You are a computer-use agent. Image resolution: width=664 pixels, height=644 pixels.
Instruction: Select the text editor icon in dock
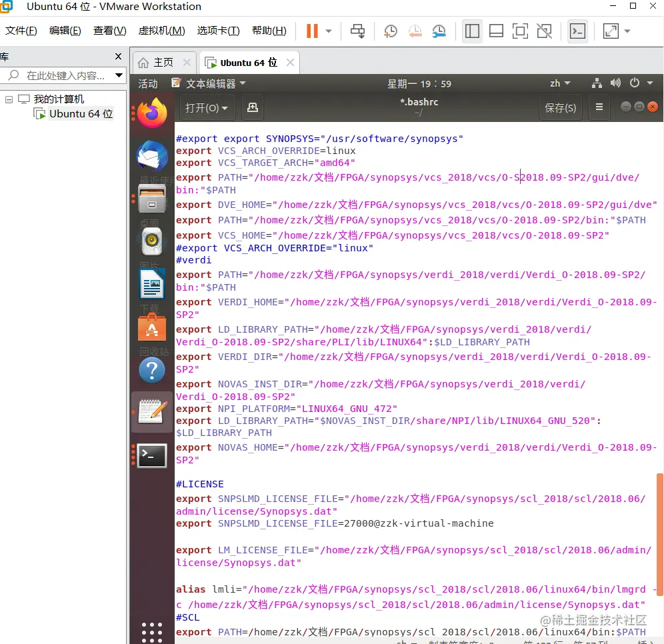pyautogui.click(x=152, y=412)
